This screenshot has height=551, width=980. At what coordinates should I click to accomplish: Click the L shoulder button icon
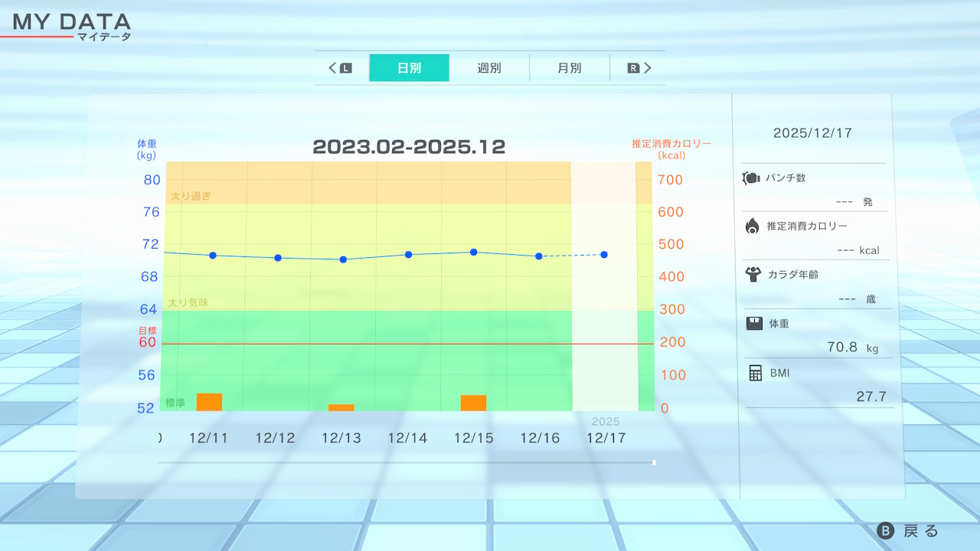[x=345, y=68]
